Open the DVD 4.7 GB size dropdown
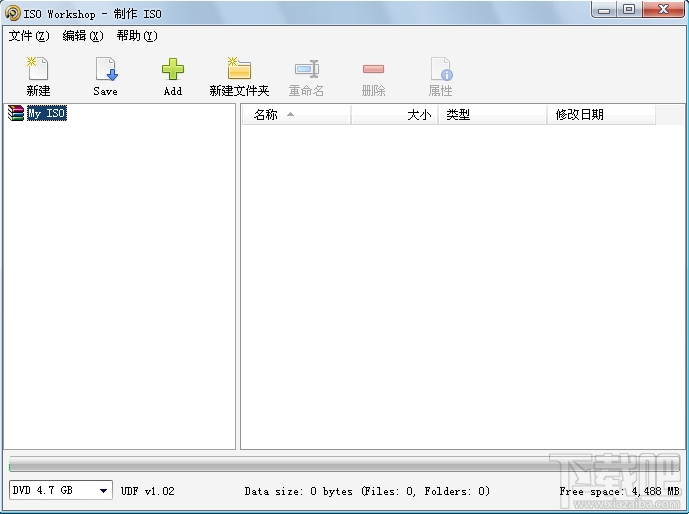The height and width of the screenshot is (514, 689). click(x=61, y=490)
